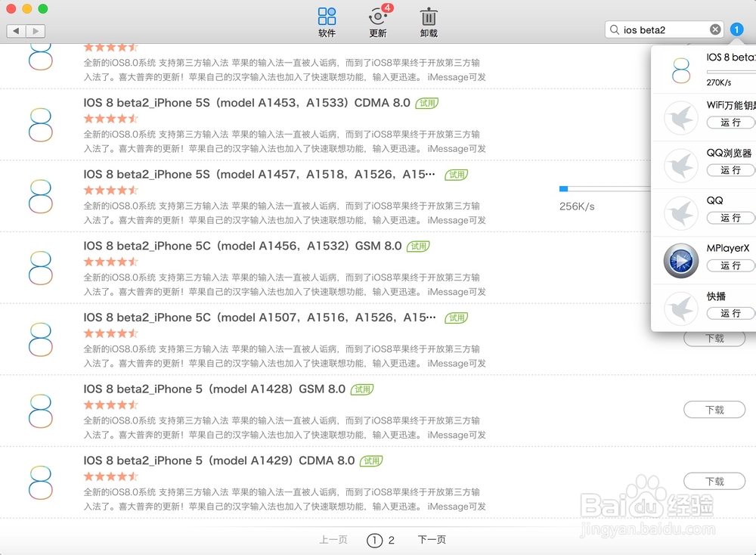756x555 pixels.
Task: Click iOS 8 icon for iPhone 5C A1456
Action: [x=41, y=268]
